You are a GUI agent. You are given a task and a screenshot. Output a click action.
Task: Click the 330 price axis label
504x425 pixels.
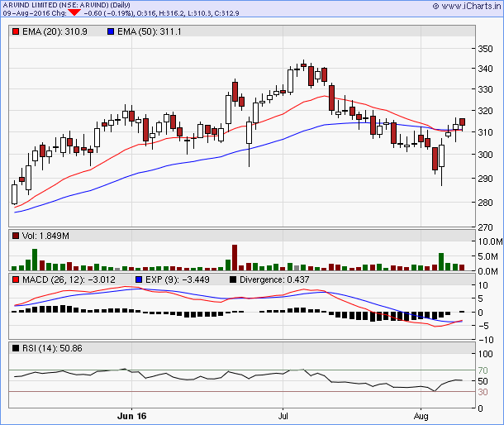click(485, 89)
